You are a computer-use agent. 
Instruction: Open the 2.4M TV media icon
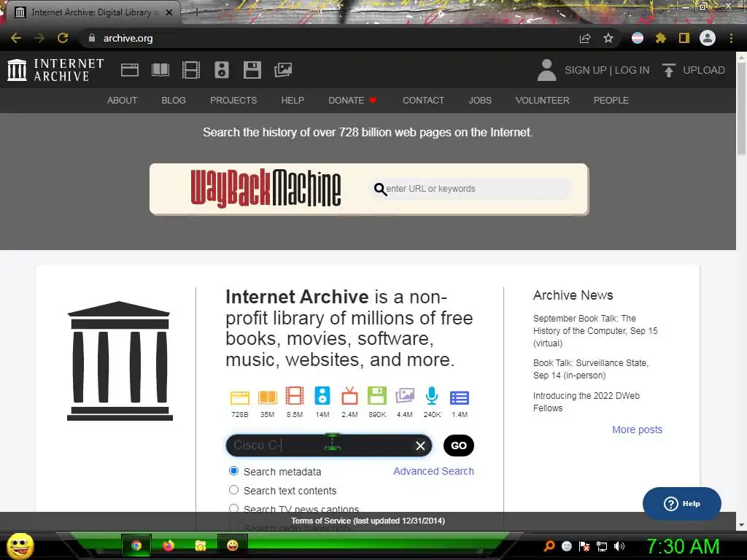(349, 396)
